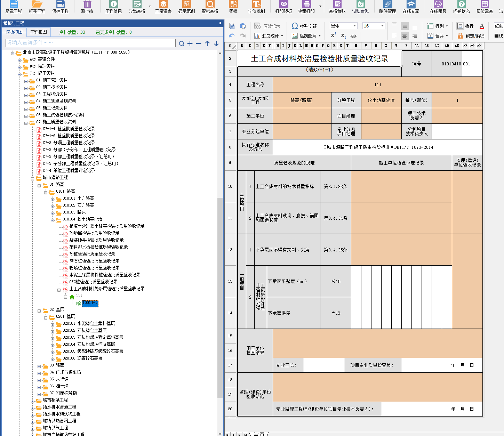Select the C7-1-2 检验批质量验收记录 item
The image size is (504, 436).
[69, 136]
